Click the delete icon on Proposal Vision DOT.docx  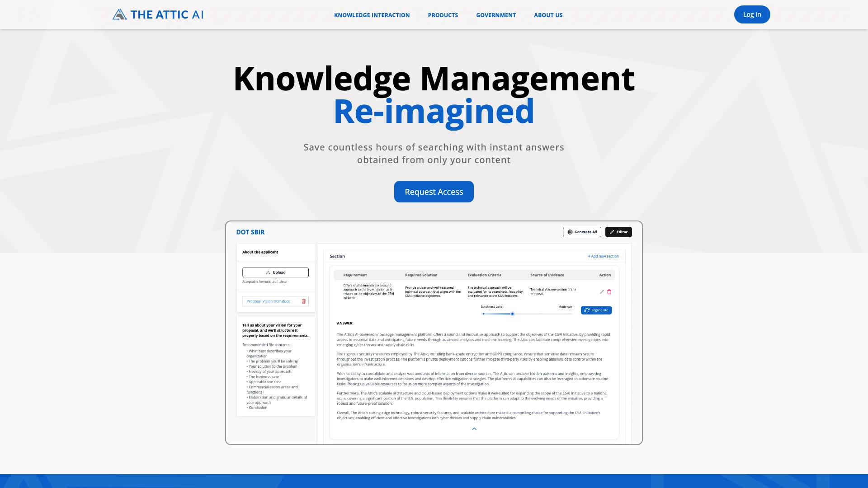click(x=303, y=301)
